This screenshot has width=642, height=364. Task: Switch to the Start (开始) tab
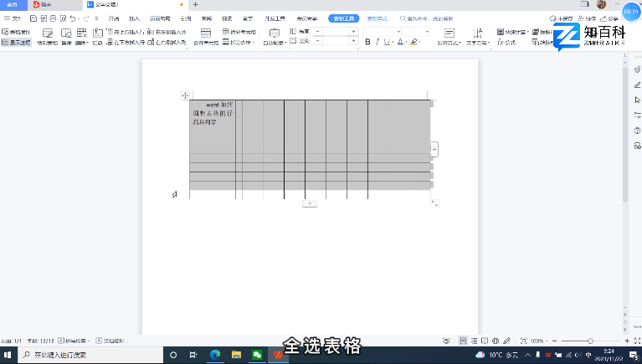(114, 18)
